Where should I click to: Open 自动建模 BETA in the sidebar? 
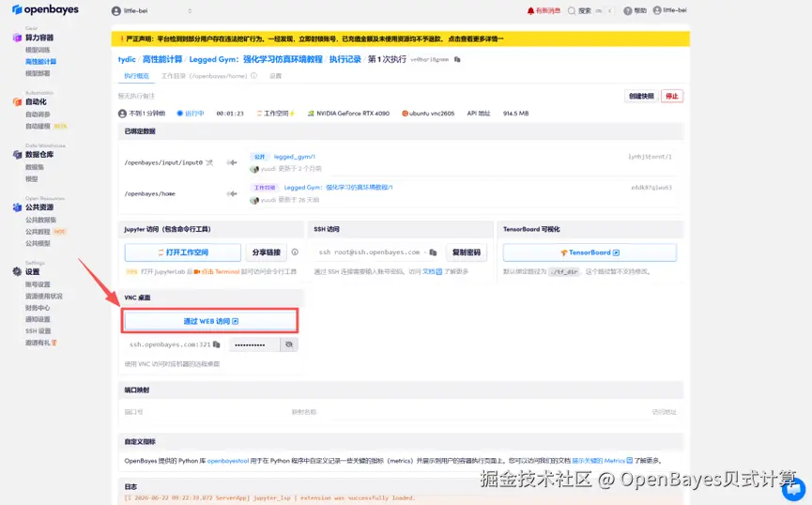pos(46,127)
